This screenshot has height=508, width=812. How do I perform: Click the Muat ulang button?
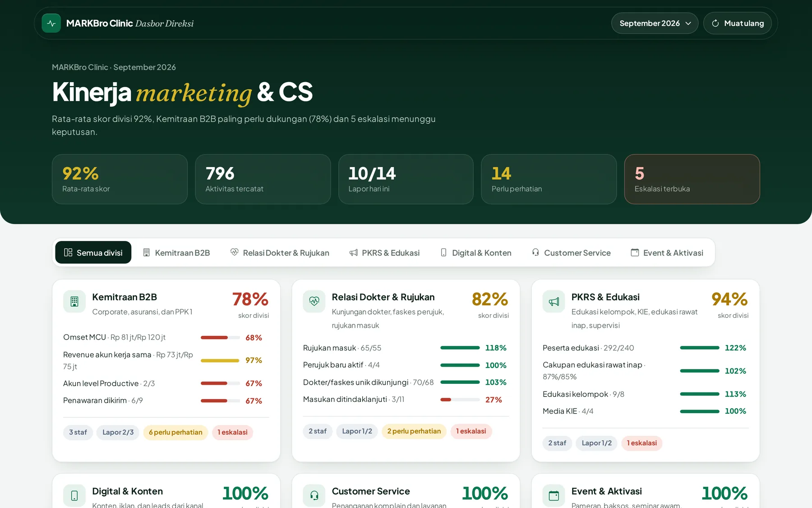(737, 23)
